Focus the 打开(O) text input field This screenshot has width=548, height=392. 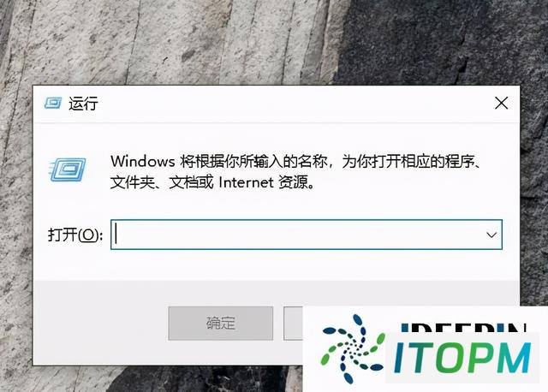[x=307, y=235]
